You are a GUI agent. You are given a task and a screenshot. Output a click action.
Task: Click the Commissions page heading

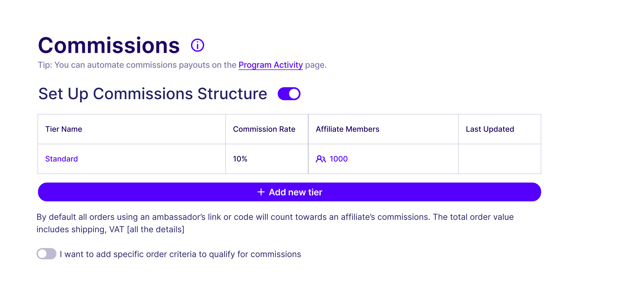(x=109, y=46)
